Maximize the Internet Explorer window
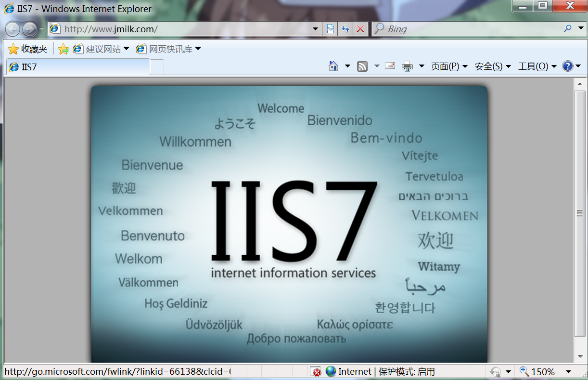588x380 pixels. 543,6
